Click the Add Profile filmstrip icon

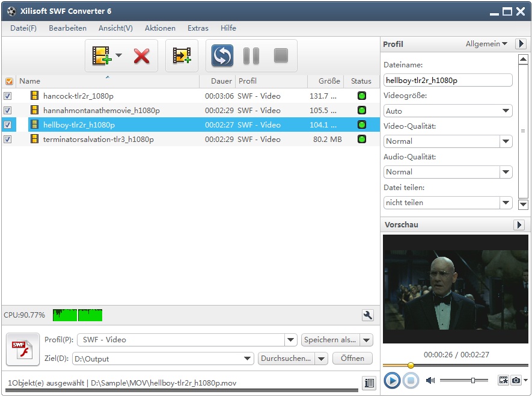coord(182,55)
